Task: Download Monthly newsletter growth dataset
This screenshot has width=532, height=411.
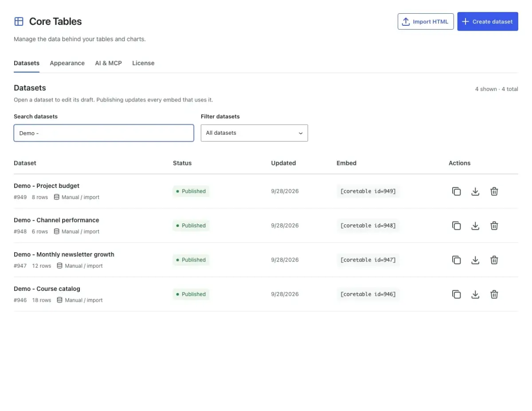Action: [475, 260]
